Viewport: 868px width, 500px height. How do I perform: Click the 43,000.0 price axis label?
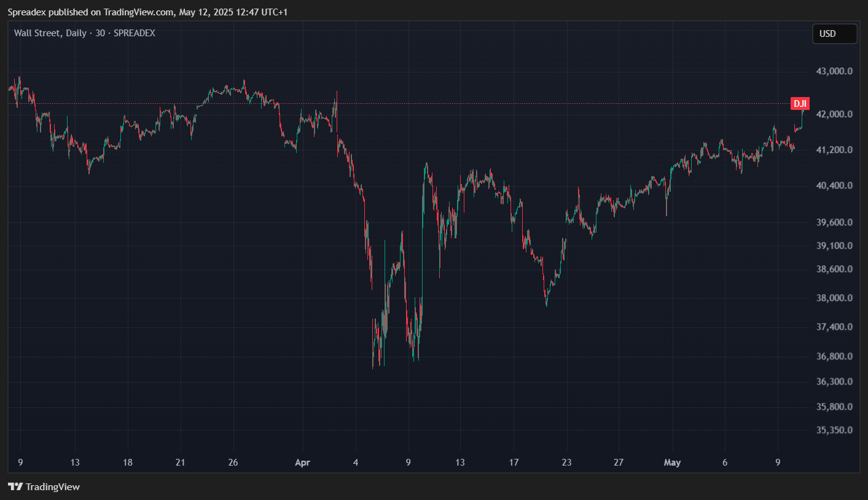point(834,72)
